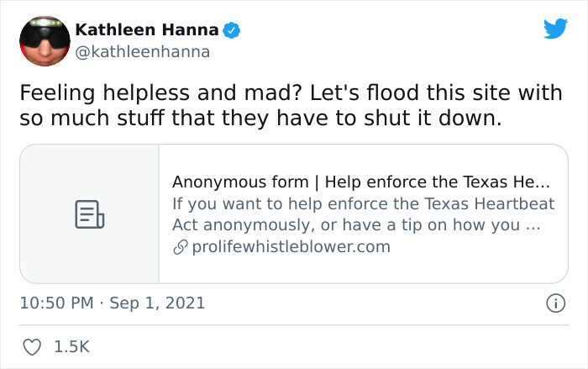Click the 1.5K likes count
Screen dimensions: 588x369
point(72,347)
